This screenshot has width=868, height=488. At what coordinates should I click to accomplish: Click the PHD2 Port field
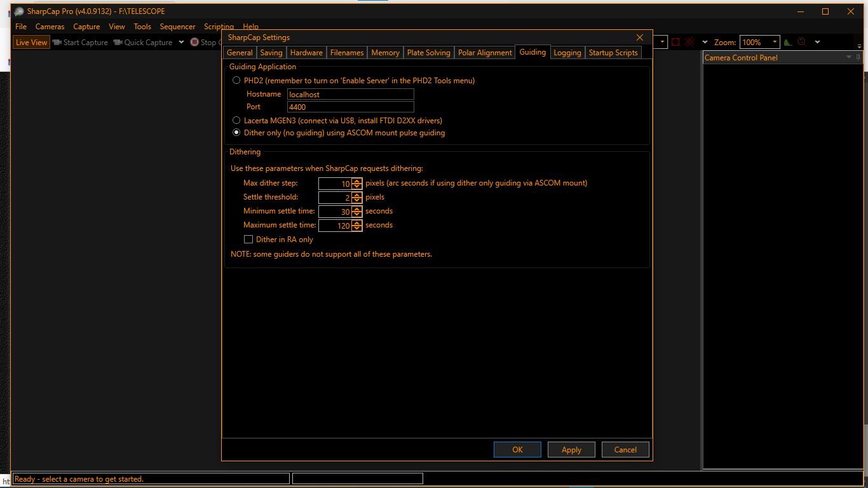(350, 107)
